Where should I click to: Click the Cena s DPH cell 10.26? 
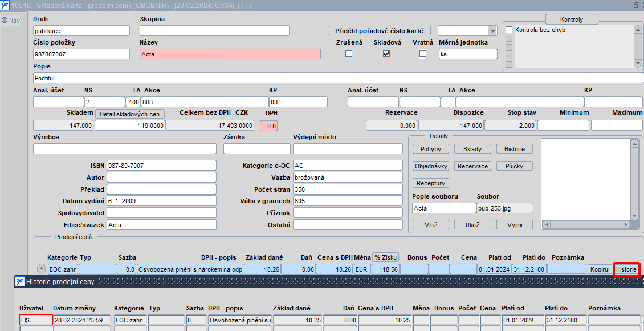(x=335, y=269)
